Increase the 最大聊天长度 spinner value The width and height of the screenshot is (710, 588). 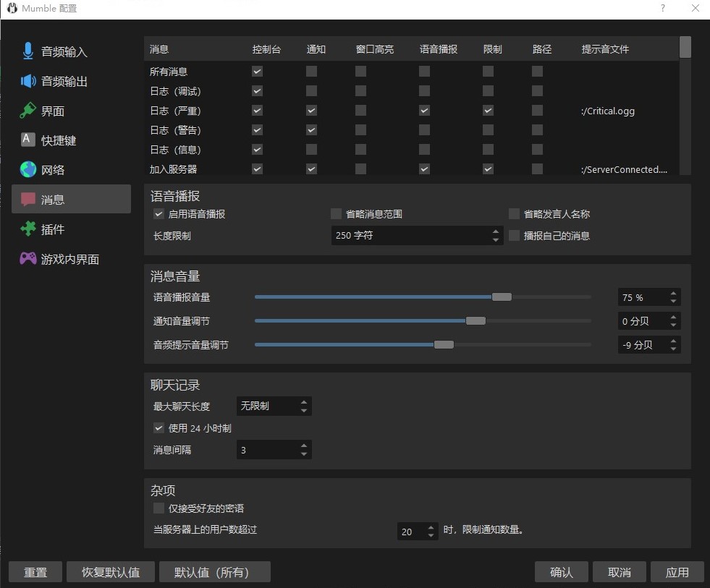(304, 402)
